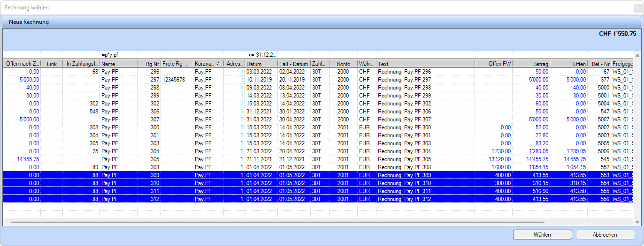Select the highlighted row Rechnung, Pay.PF 311
The height and width of the screenshot is (246, 644).
click(404, 191)
